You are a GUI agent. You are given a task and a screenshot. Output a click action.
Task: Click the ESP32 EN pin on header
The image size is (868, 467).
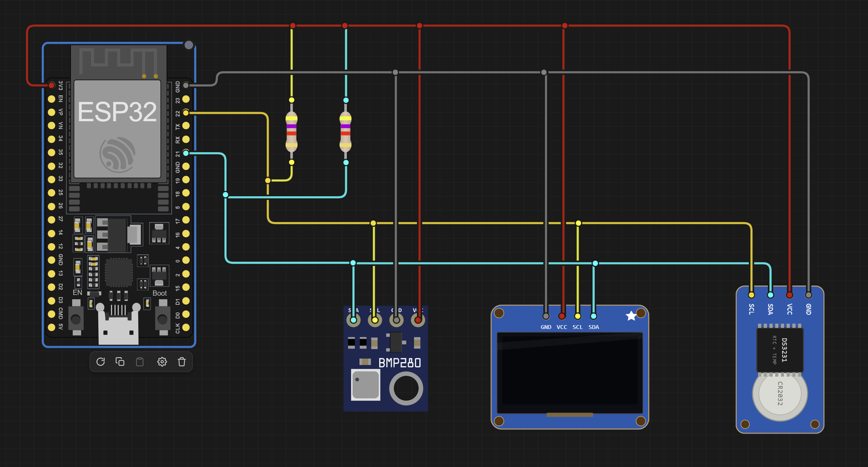click(x=52, y=99)
